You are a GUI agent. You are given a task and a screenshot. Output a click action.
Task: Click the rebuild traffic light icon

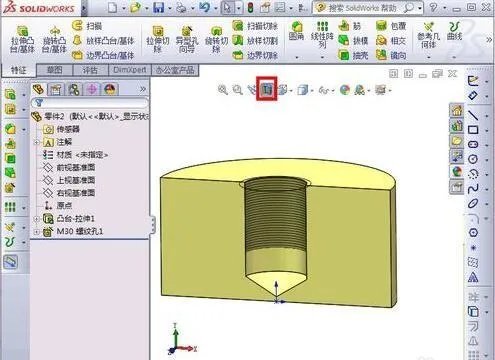[250, 8]
